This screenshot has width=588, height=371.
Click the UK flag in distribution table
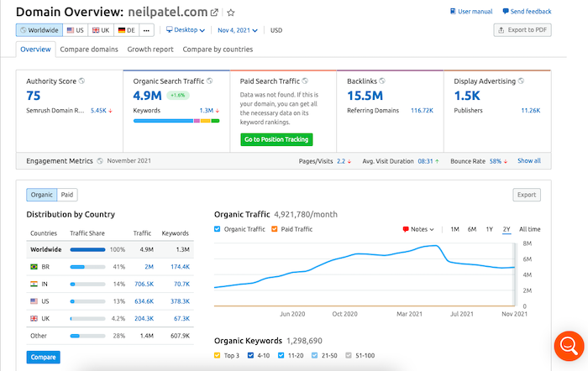point(34,318)
